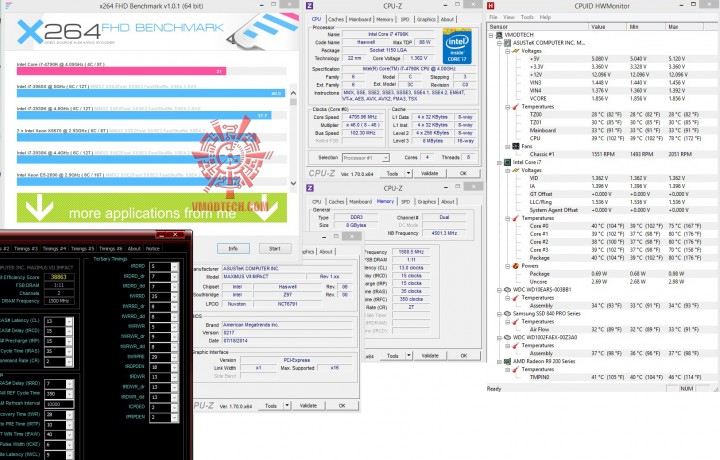Viewport: 720px width, 460px height.
Task: Switch to Caches tab in top CPU-Z window
Action: coord(336,19)
